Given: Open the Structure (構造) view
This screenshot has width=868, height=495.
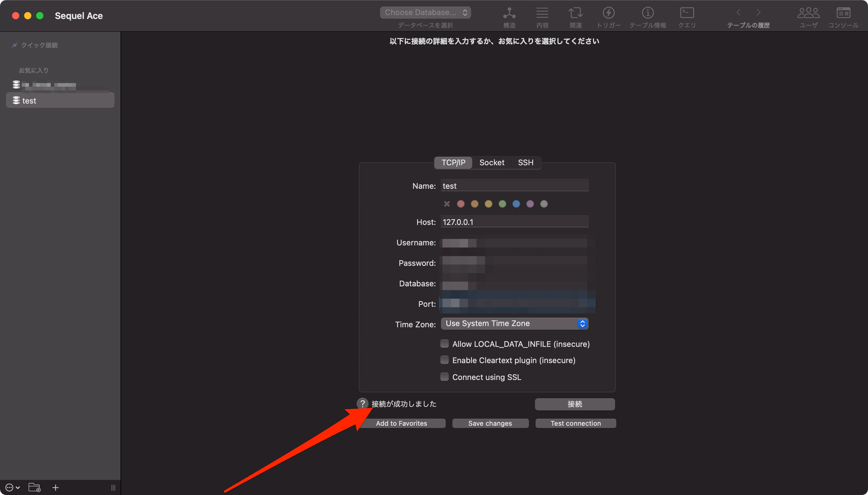Looking at the screenshot, I should (509, 17).
